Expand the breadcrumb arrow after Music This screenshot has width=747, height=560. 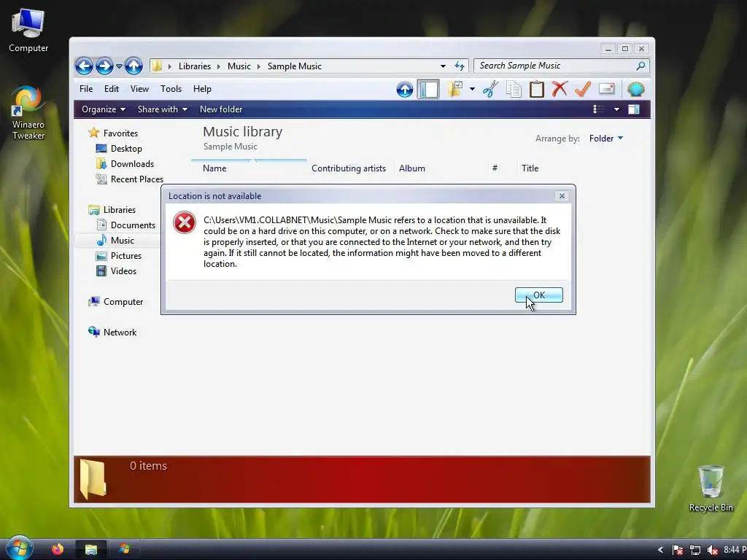coord(259,66)
